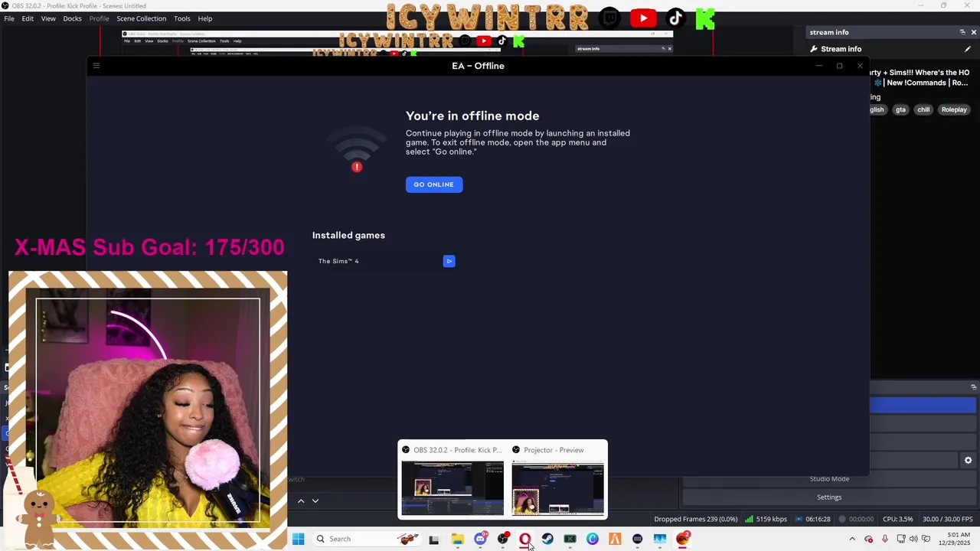Image resolution: width=980 pixels, height=551 pixels.
Task: Open the Windows Start menu
Action: (x=299, y=539)
